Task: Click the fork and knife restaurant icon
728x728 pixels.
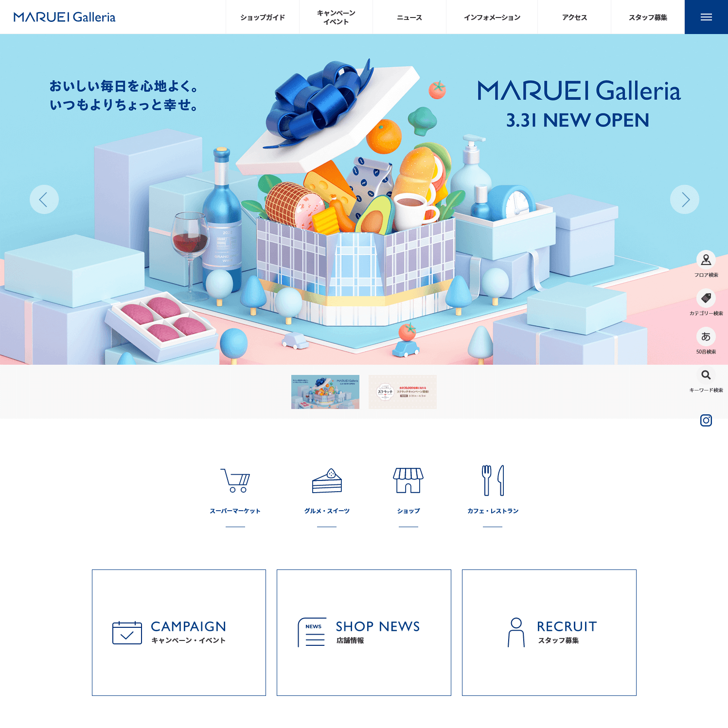Action: [493, 480]
